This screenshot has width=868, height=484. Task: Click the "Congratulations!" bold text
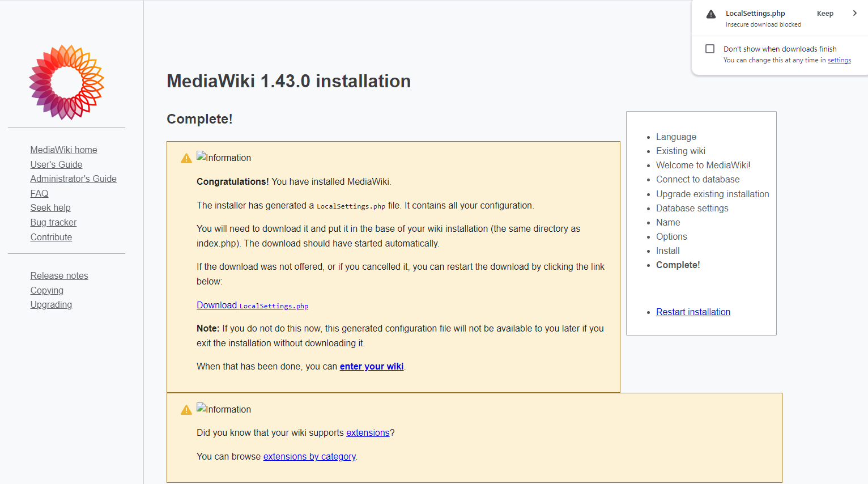coord(233,181)
